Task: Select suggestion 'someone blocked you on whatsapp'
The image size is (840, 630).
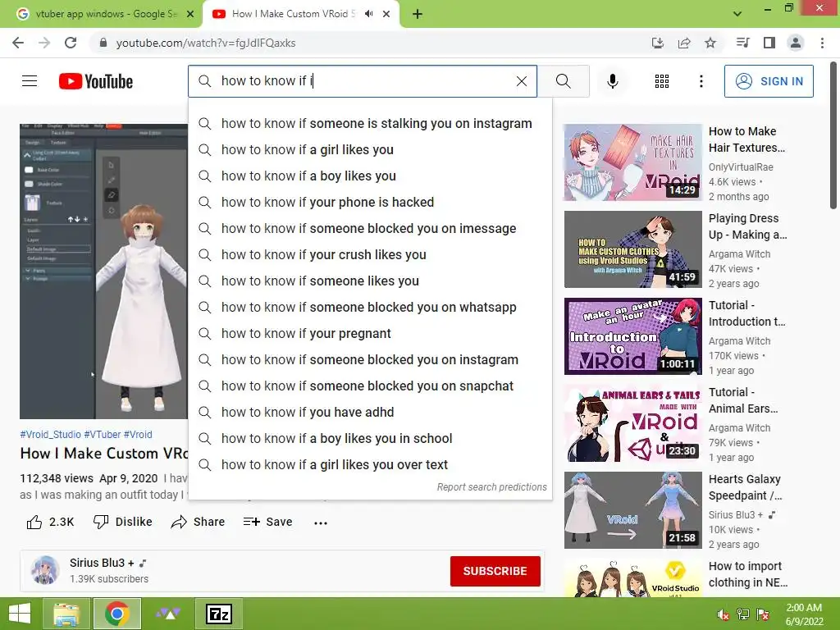Action: point(370,307)
